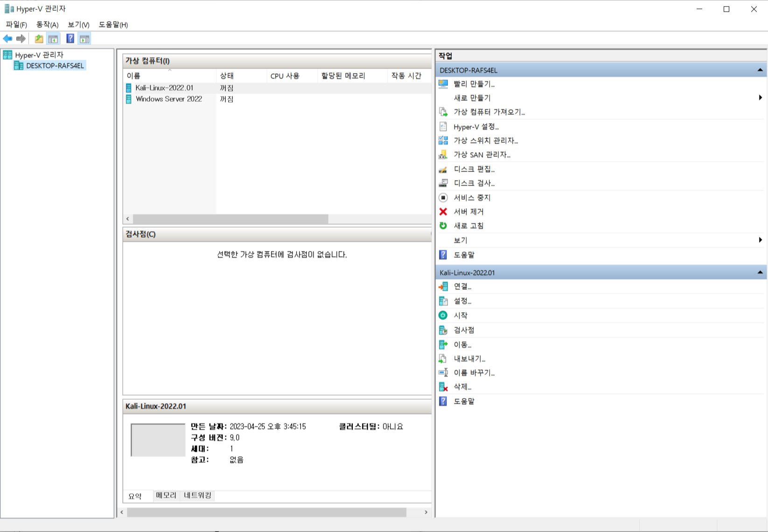
Task: Click the green 새로 고침 refresh icon
Action: point(443,225)
